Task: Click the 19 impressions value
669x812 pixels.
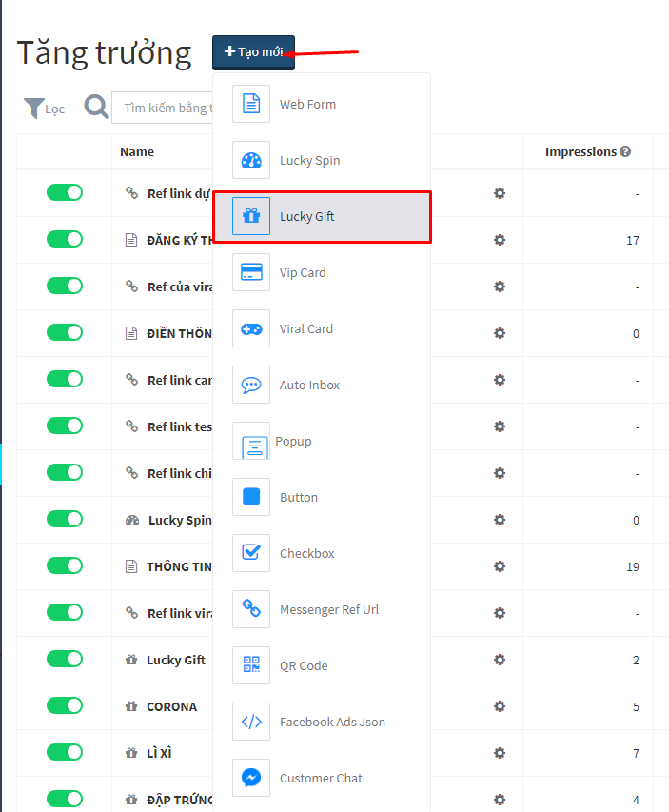Action: click(x=633, y=566)
